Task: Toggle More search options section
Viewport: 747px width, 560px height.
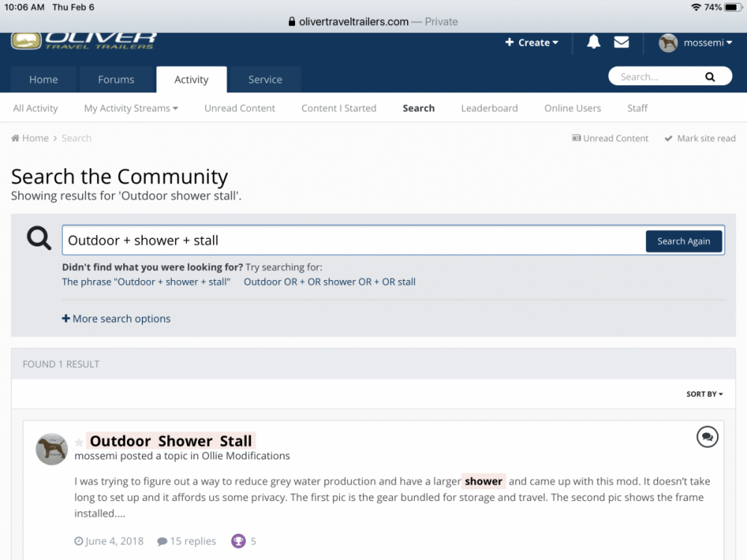Action: [x=116, y=318]
